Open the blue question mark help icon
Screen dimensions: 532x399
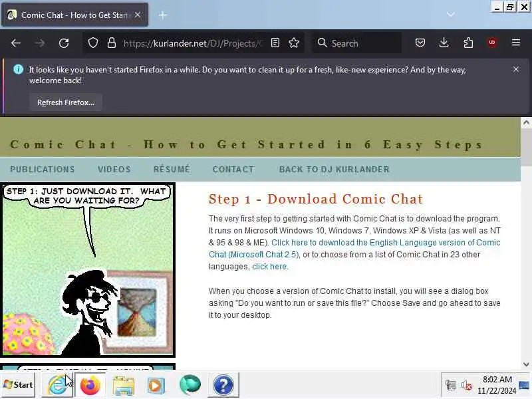[x=223, y=385]
